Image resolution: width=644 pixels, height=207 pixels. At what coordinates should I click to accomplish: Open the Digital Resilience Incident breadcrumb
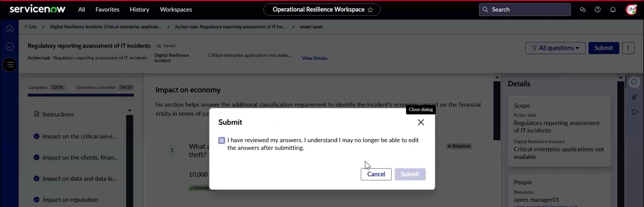pyautogui.click(x=106, y=27)
